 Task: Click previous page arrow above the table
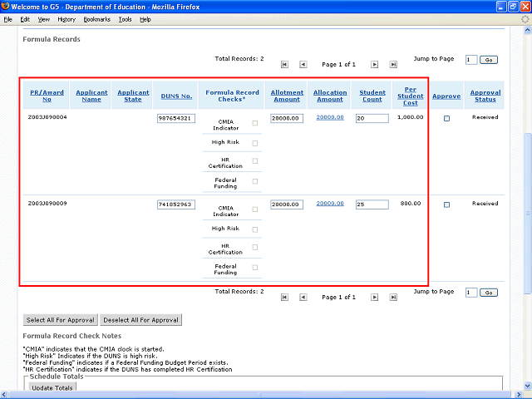point(303,64)
